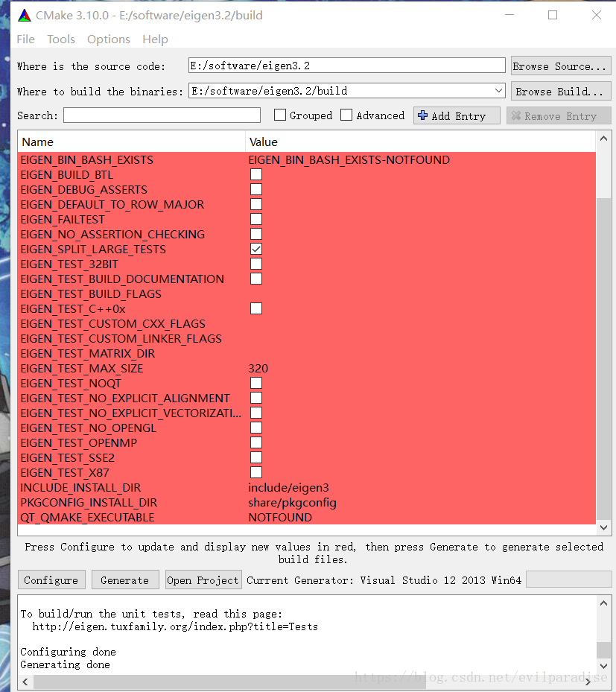
Task: Uncheck EIGEN_SPLIT_LARGE_TESTS
Action: pos(256,249)
